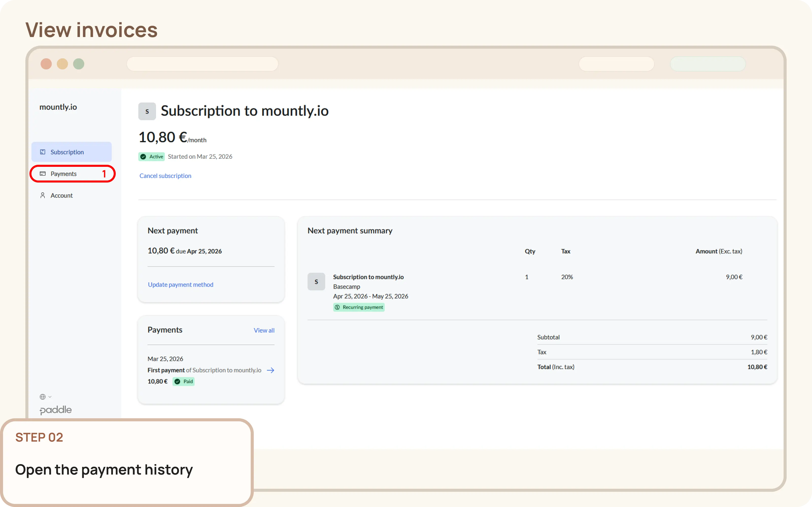Open Update payment method

pyautogui.click(x=180, y=284)
